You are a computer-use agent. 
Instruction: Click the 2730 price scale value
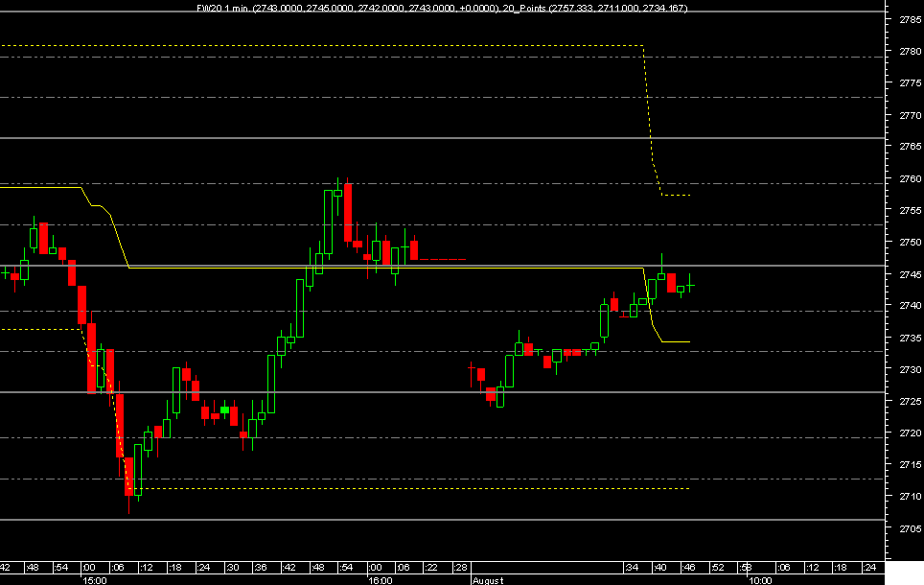910,370
